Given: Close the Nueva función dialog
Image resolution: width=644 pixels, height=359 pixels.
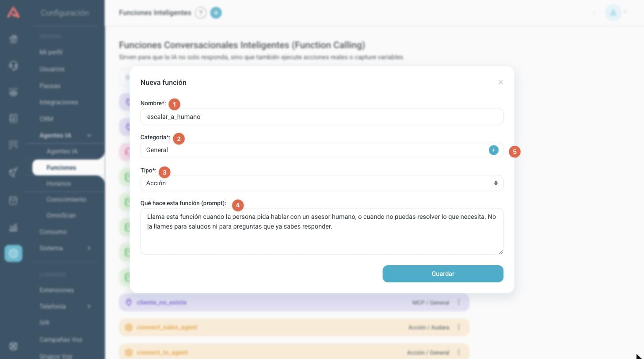Looking at the screenshot, I should (500, 82).
